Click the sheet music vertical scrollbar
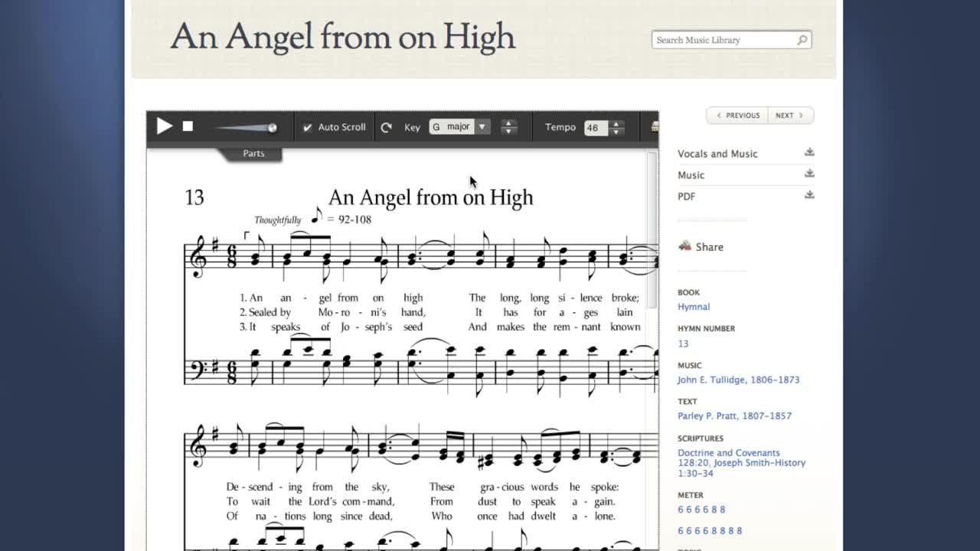 click(652, 230)
